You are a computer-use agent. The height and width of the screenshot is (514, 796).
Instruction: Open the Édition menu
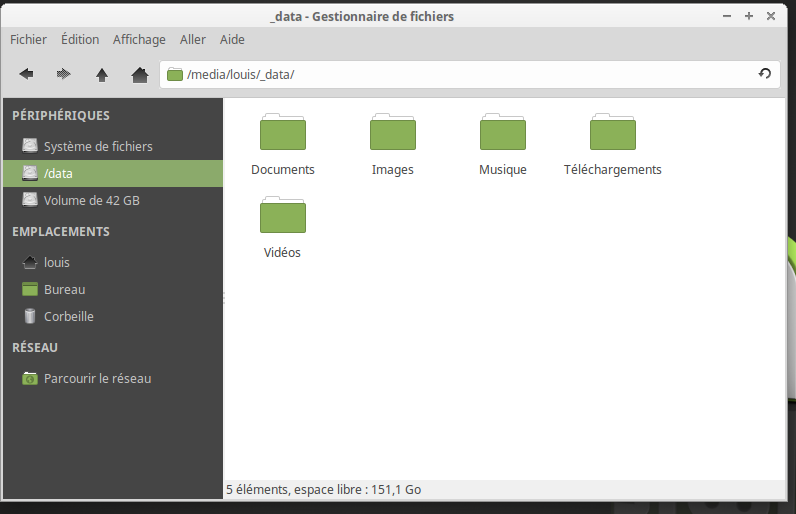(x=80, y=40)
